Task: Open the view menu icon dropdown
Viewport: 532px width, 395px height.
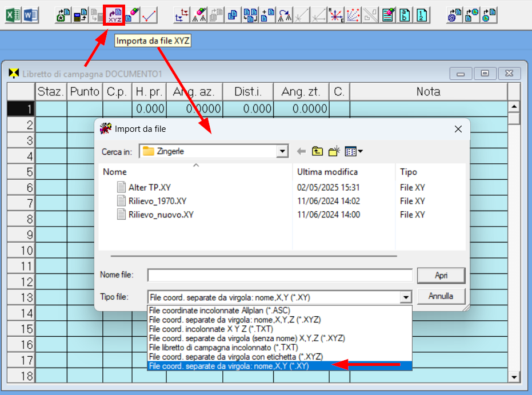Action: pos(354,151)
